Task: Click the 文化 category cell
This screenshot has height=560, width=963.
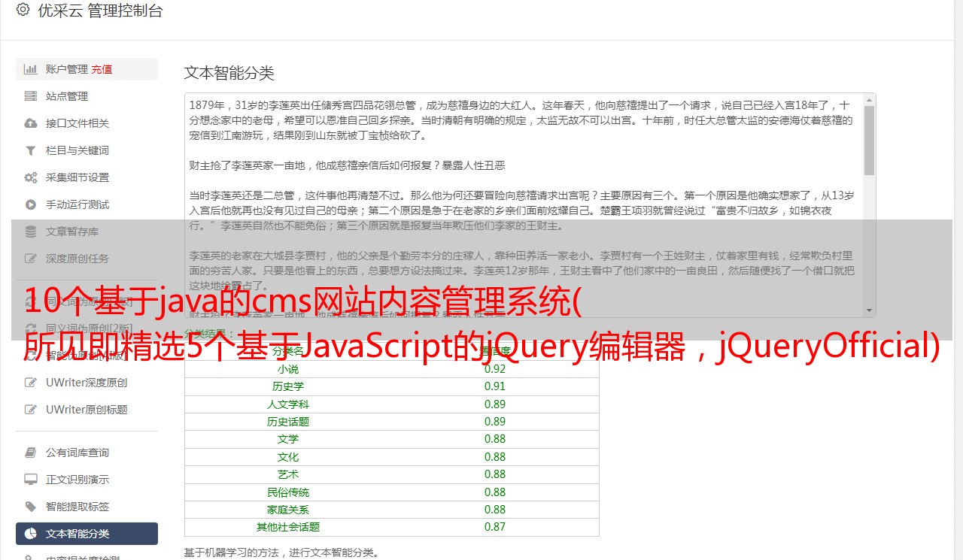Action: coord(288,457)
